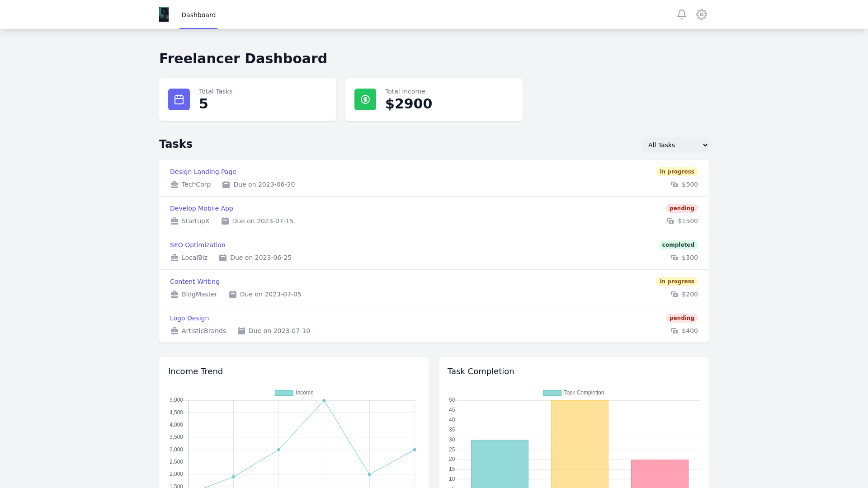Switch to the Dashboard tab
Image resolution: width=868 pixels, height=488 pixels.
pyautogui.click(x=198, y=15)
